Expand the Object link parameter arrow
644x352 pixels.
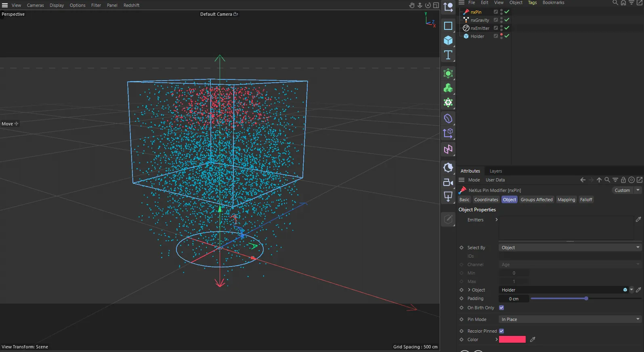coord(469,290)
